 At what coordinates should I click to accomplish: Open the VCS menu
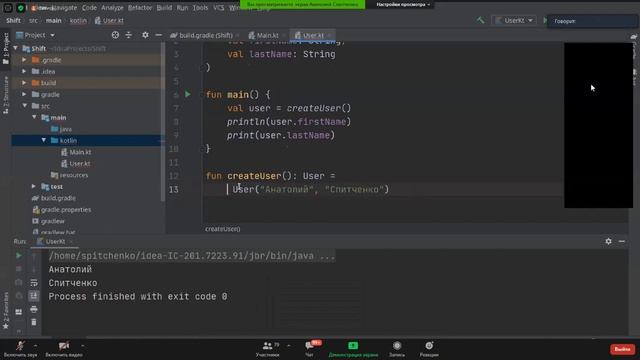tap(219, 8)
